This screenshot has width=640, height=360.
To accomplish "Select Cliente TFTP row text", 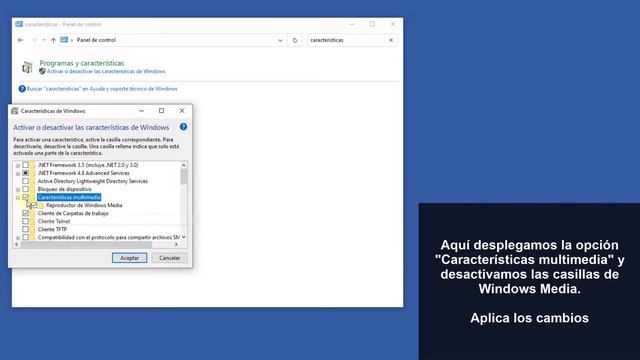I will point(52,229).
